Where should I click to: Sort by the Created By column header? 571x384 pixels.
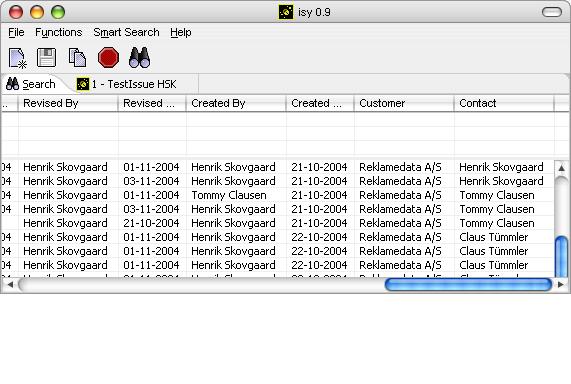coord(236,103)
